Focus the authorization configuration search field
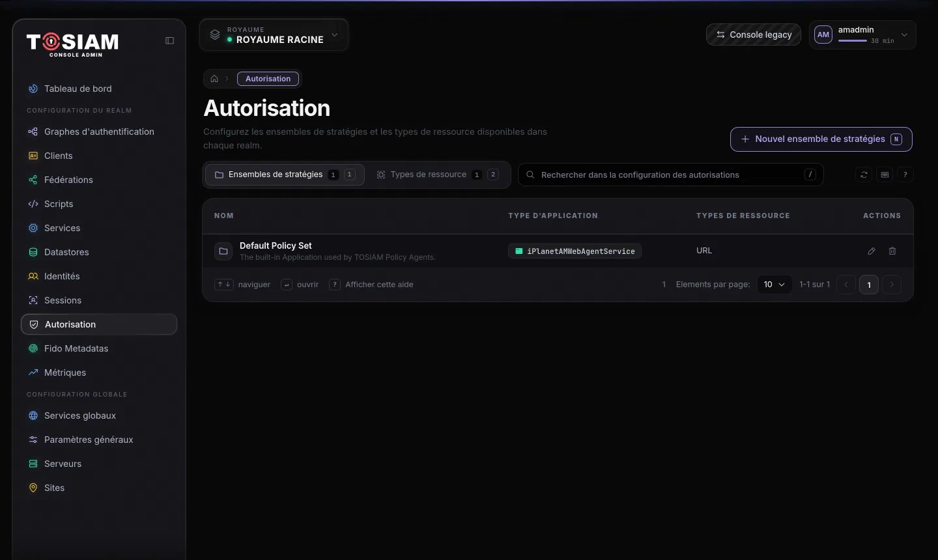Viewport: 938px width, 560px height. tap(670, 175)
